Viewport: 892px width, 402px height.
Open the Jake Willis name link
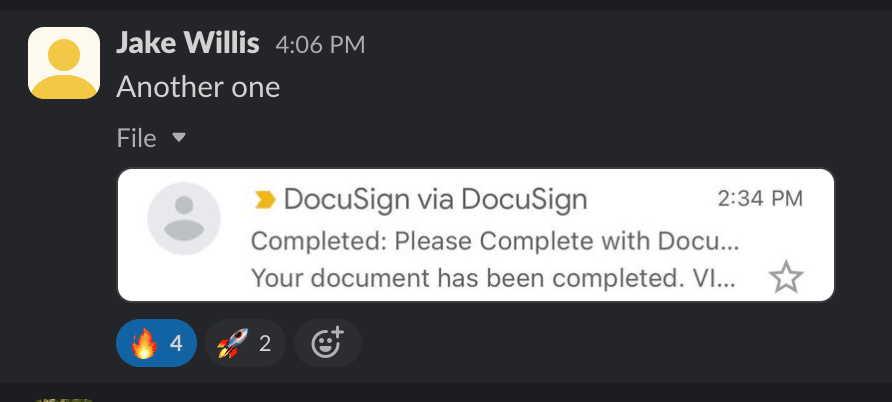click(188, 44)
